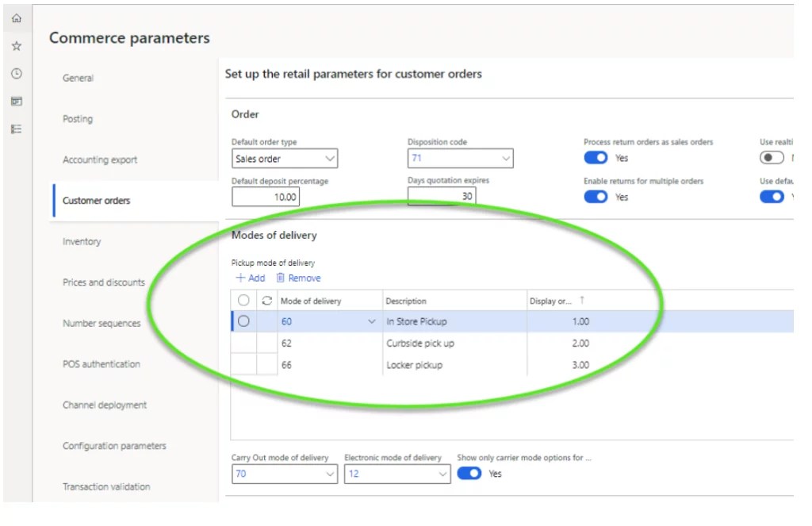Open the Carry Out mode of delivery dropdown

tap(331, 474)
